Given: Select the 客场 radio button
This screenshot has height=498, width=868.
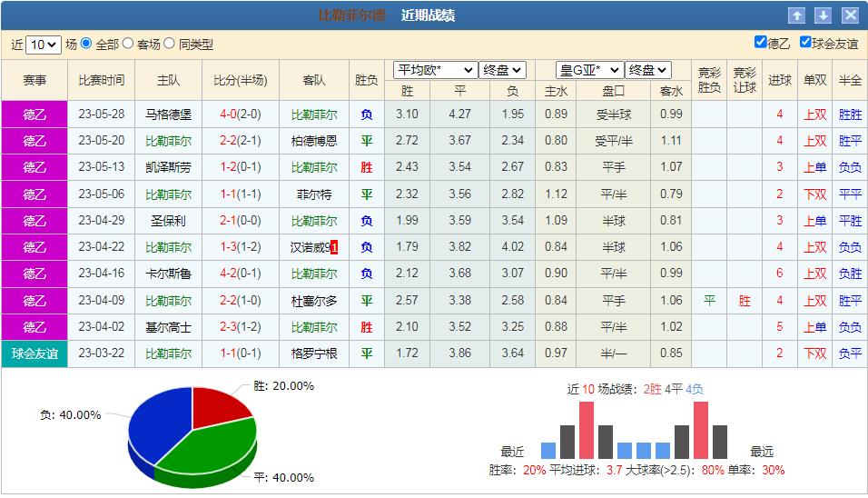Looking at the screenshot, I should (x=128, y=44).
